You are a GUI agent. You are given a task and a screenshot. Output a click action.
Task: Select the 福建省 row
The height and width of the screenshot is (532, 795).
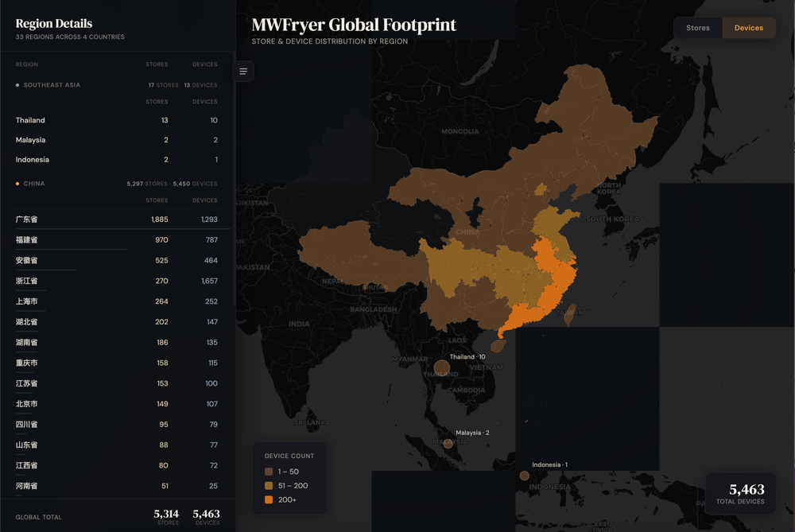pyautogui.click(x=117, y=240)
